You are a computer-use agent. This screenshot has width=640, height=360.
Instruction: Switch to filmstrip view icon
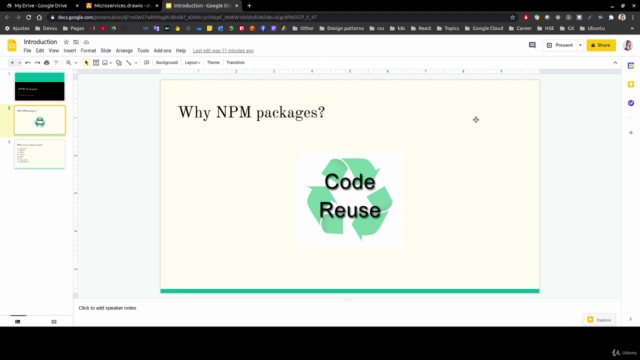pos(18,322)
